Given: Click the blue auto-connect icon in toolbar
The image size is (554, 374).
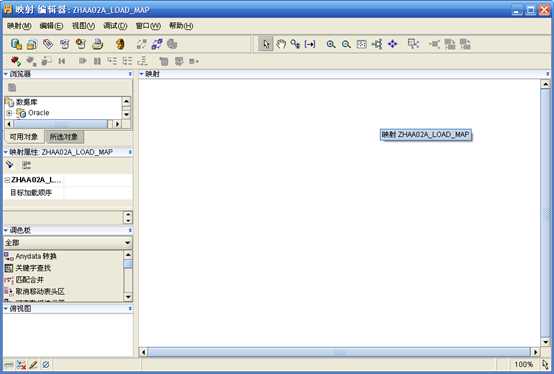Looking at the screenshot, I should [x=157, y=44].
